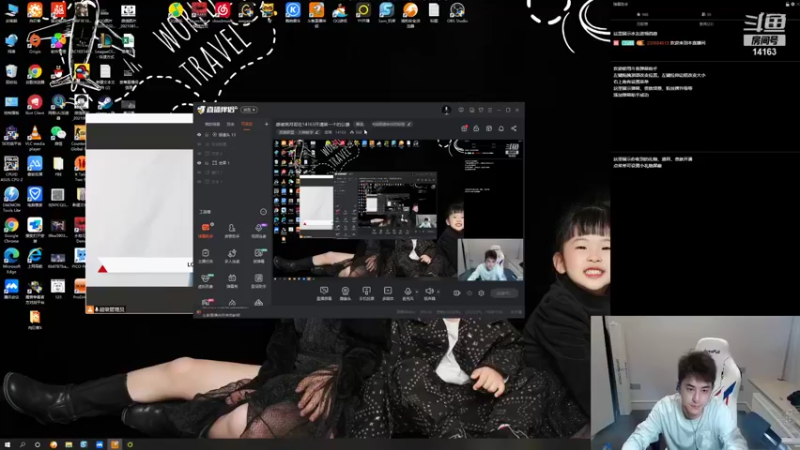Switch to the middle scene tab
The image size is (800, 450).
tap(231, 124)
